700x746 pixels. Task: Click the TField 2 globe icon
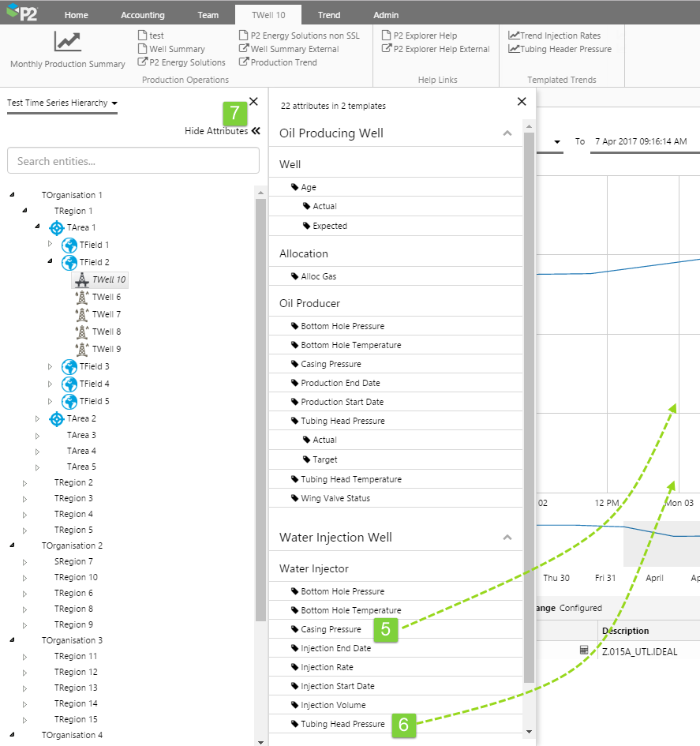pos(69,262)
